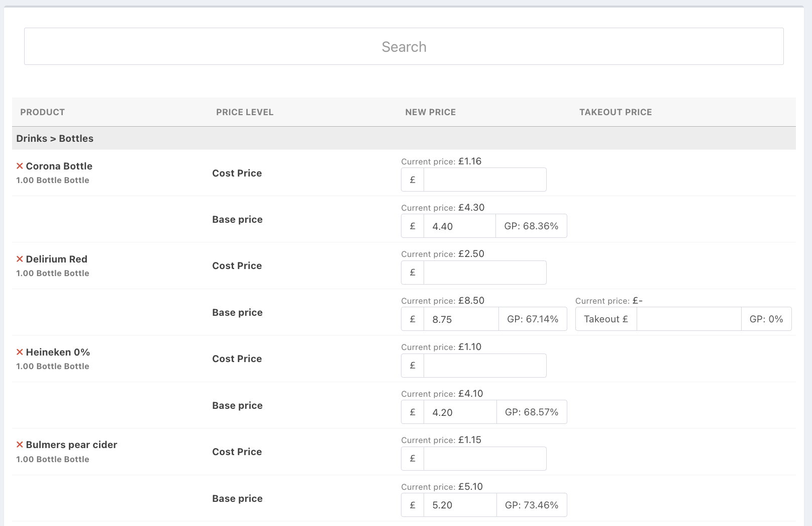The height and width of the screenshot is (526, 812).
Task: Edit Bulmers pear cider cost price field
Action: [485, 459]
